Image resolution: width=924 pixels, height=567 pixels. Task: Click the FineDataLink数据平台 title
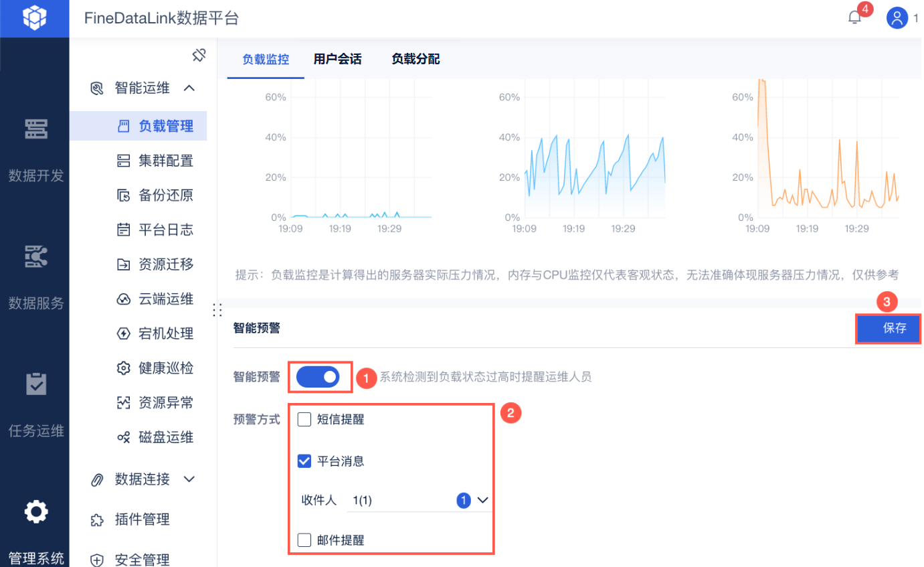(161, 18)
